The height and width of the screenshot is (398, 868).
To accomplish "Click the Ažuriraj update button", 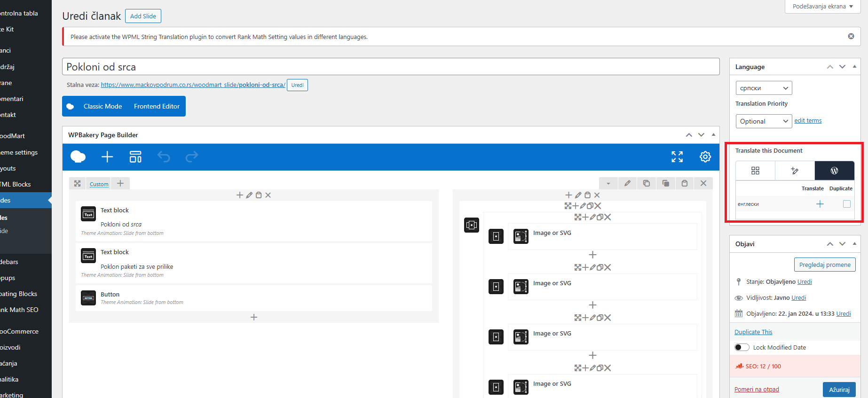I will [x=839, y=390].
